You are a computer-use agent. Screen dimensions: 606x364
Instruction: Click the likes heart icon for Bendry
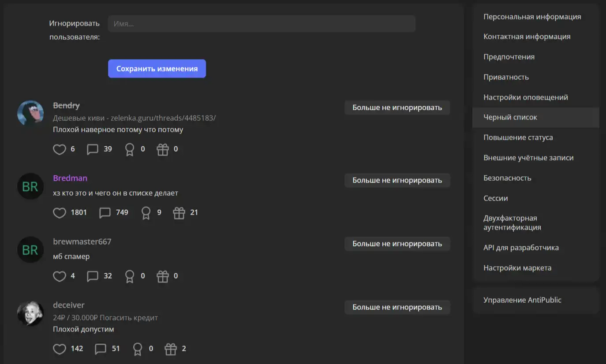click(x=60, y=149)
